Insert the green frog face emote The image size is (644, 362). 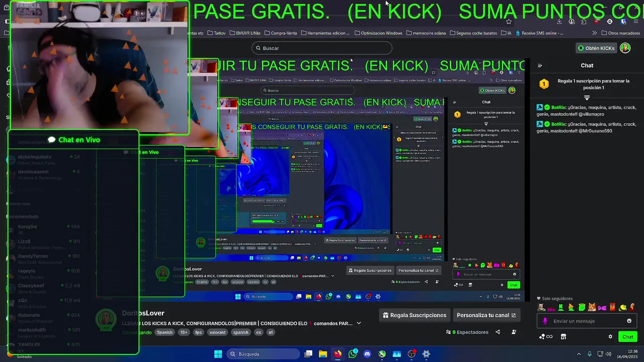(x=582, y=307)
